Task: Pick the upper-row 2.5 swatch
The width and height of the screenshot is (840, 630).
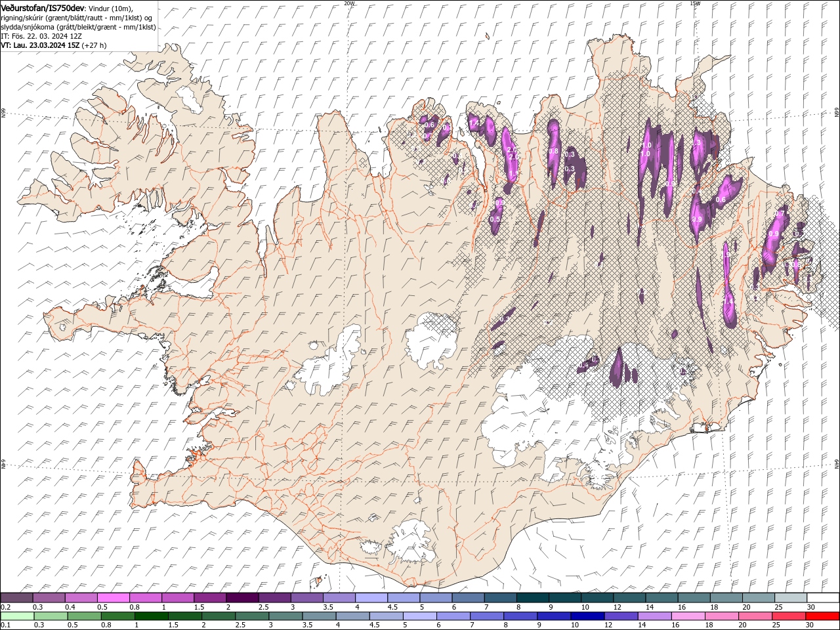Action: [x=274, y=598]
